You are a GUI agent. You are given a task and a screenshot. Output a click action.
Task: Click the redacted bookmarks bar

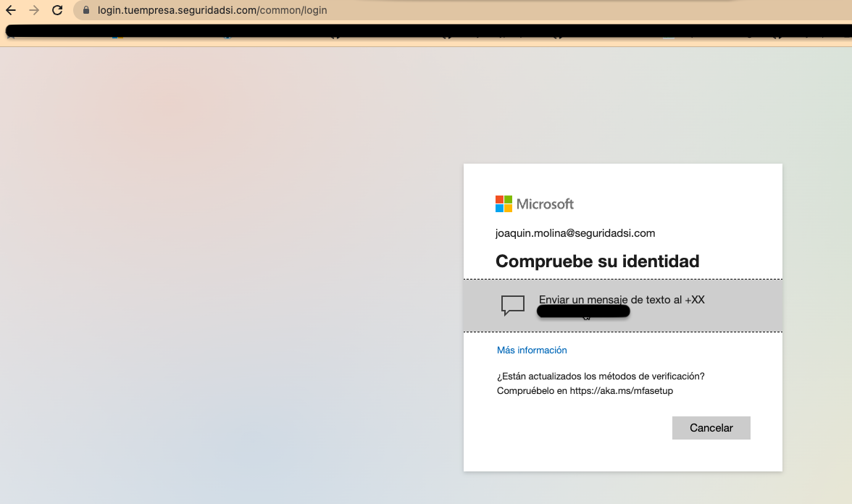(426, 31)
